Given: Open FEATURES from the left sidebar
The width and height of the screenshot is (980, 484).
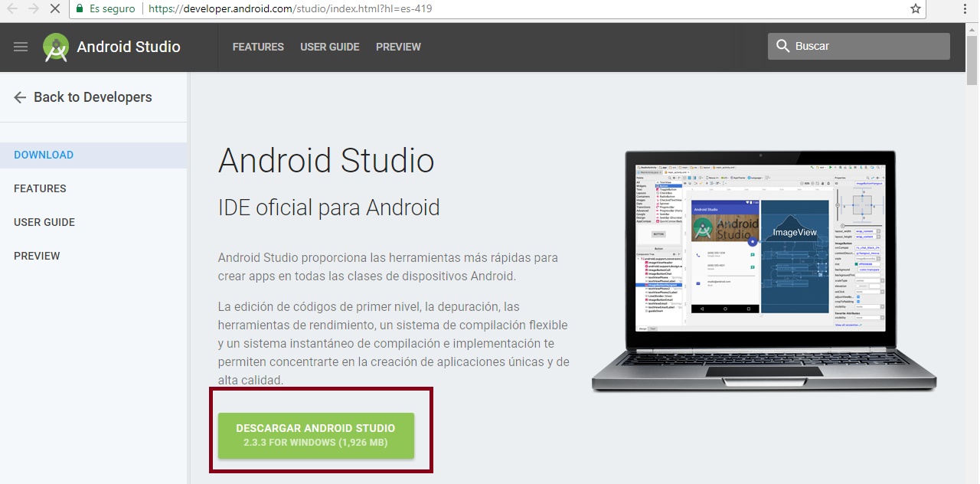Looking at the screenshot, I should (40, 188).
